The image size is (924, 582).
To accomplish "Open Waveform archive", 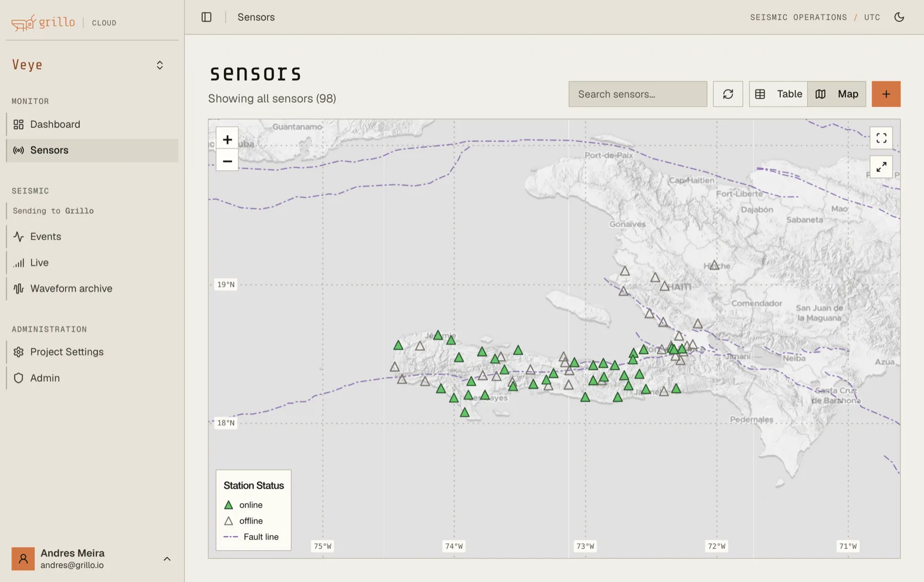I will point(92,288).
